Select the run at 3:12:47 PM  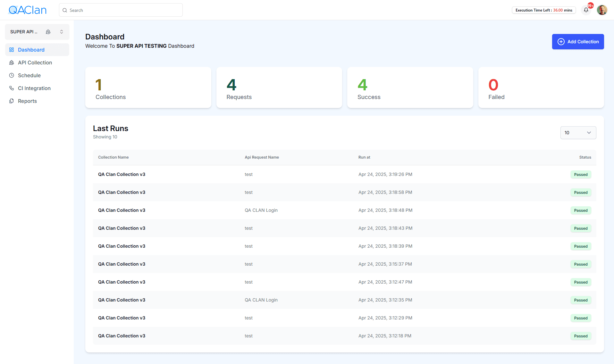click(344, 282)
